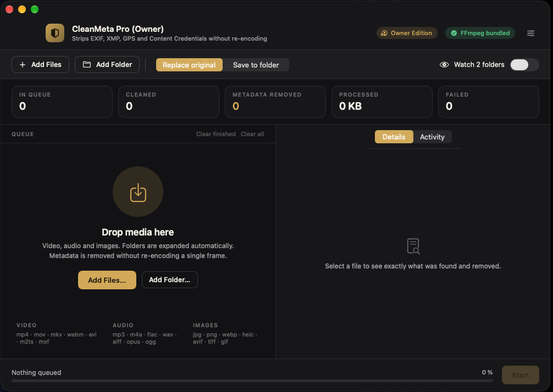
Task: Click the eye icon beside Watch 2 folders
Action: click(x=444, y=65)
